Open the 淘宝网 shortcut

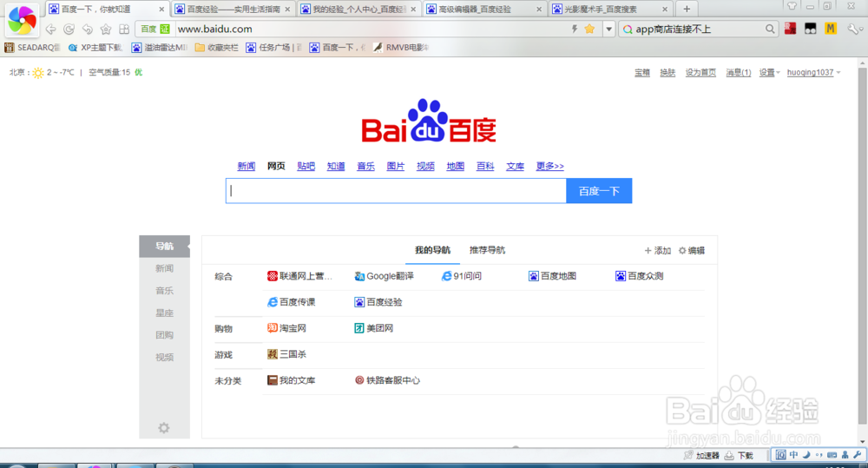point(286,328)
